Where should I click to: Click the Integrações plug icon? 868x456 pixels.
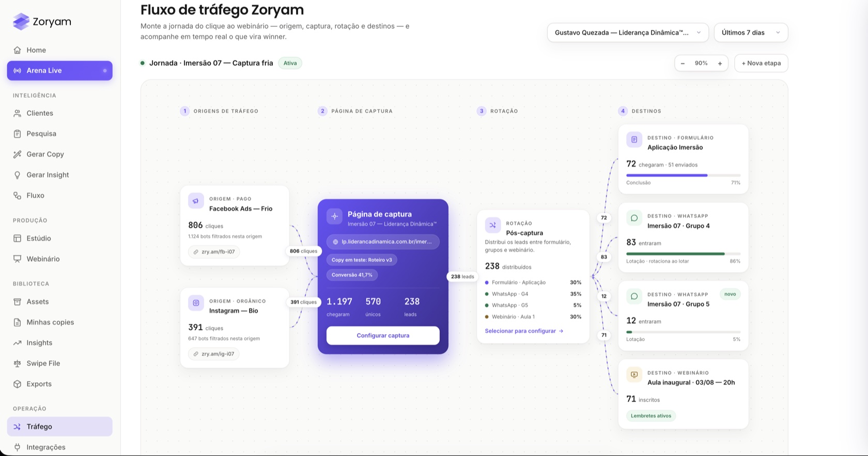pos(18,447)
